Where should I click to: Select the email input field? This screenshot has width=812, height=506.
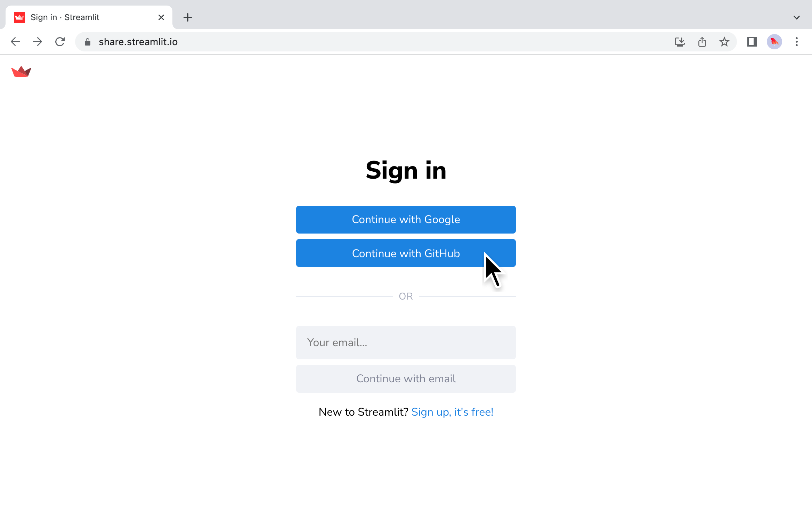pos(406,342)
